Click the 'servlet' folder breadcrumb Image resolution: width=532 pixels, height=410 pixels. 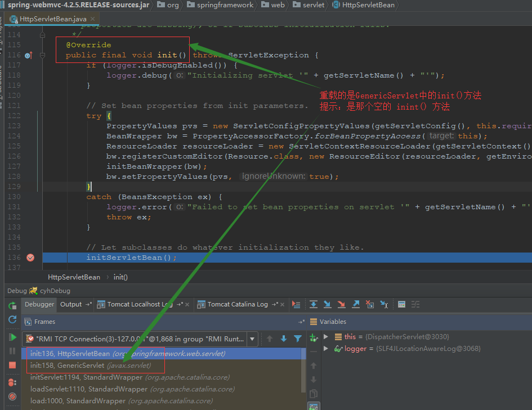tap(309, 5)
